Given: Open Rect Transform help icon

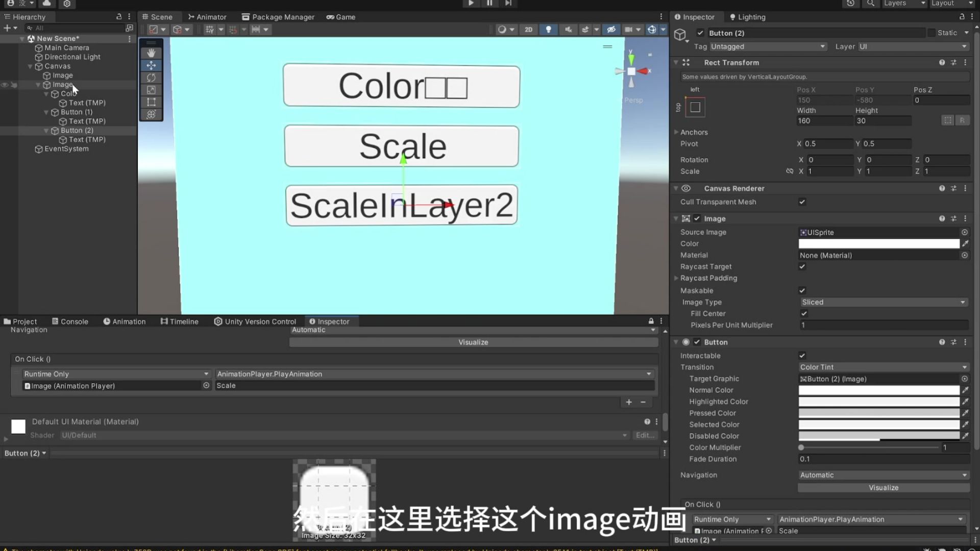Looking at the screenshot, I should point(942,63).
